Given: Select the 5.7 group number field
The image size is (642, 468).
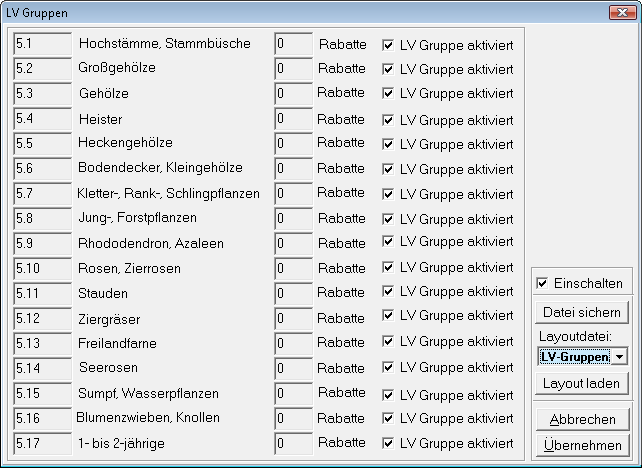Looking at the screenshot, I should 42,193.
